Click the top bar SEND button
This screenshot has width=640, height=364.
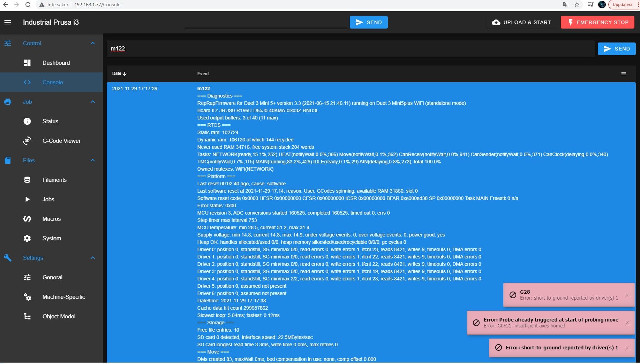point(369,22)
